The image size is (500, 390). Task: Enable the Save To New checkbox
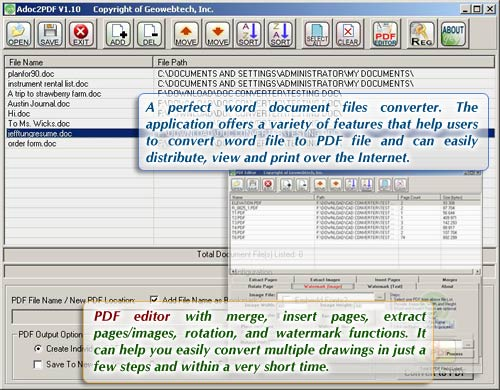(x=38, y=365)
